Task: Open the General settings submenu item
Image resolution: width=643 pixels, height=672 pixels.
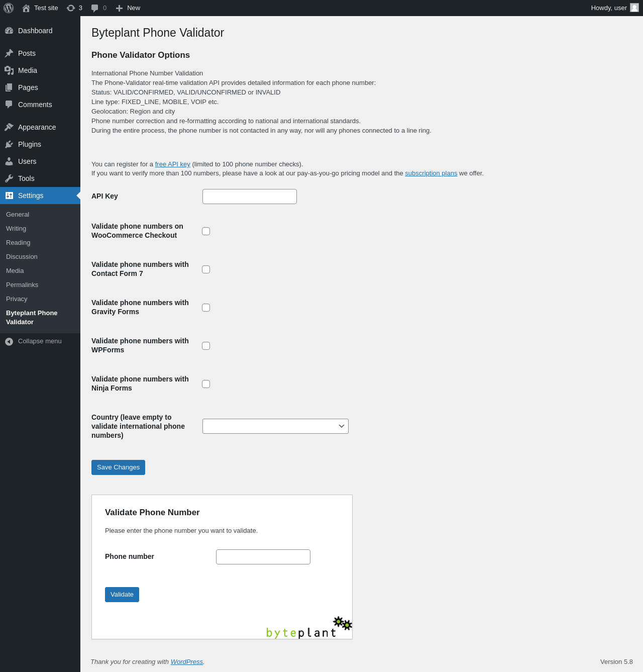Action: point(18,215)
